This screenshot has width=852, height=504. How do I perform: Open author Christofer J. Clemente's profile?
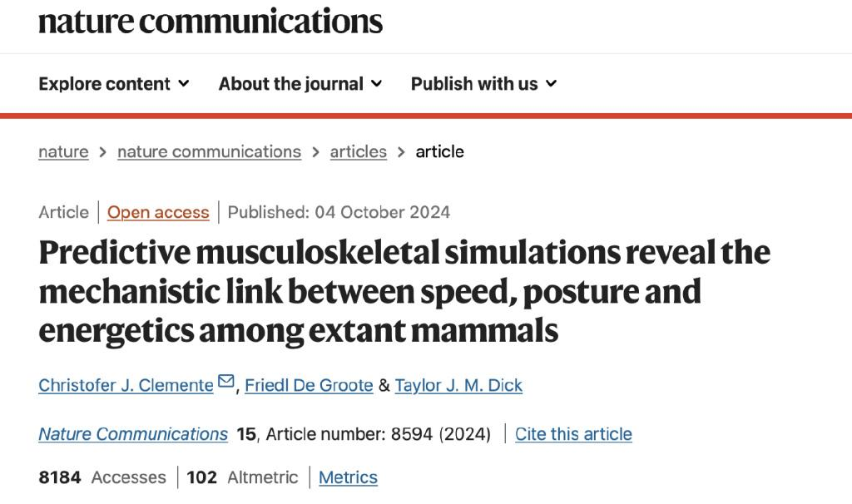pyautogui.click(x=126, y=385)
